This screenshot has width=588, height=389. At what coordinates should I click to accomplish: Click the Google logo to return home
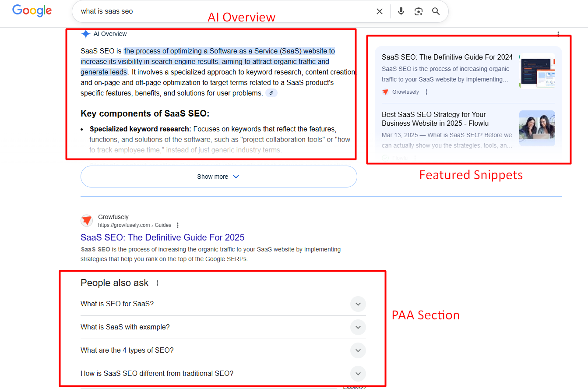pos(32,11)
